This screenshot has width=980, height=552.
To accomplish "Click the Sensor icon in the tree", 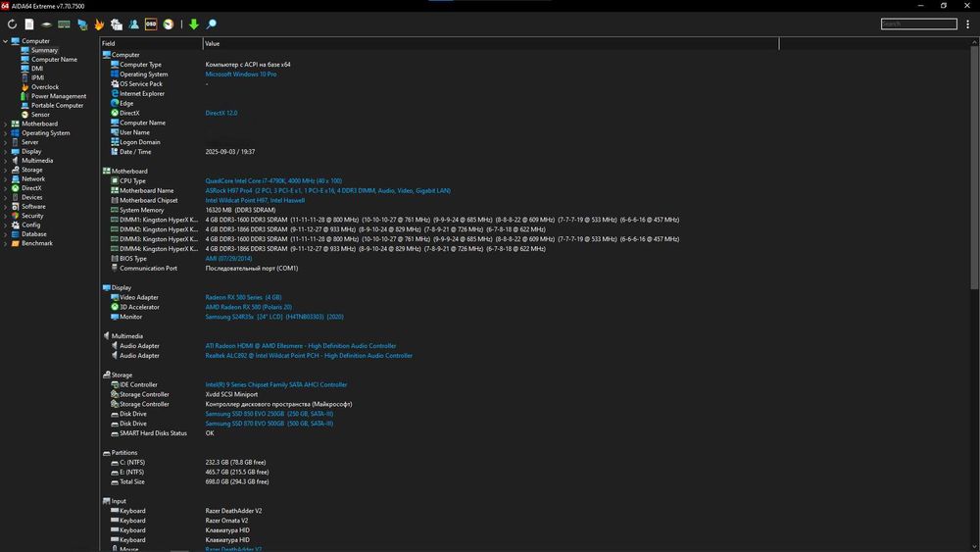I will point(25,115).
